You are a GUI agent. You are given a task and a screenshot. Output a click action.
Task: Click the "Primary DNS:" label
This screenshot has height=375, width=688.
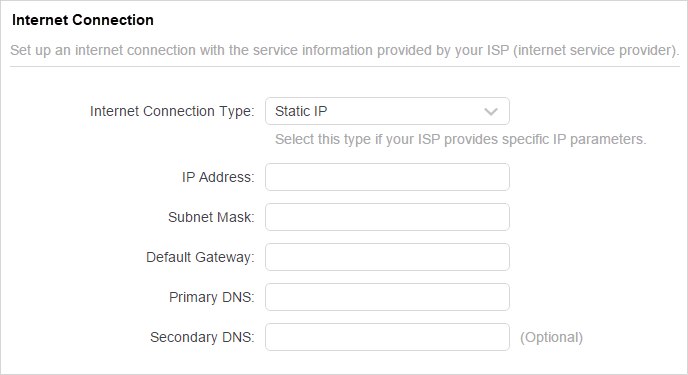point(211,297)
